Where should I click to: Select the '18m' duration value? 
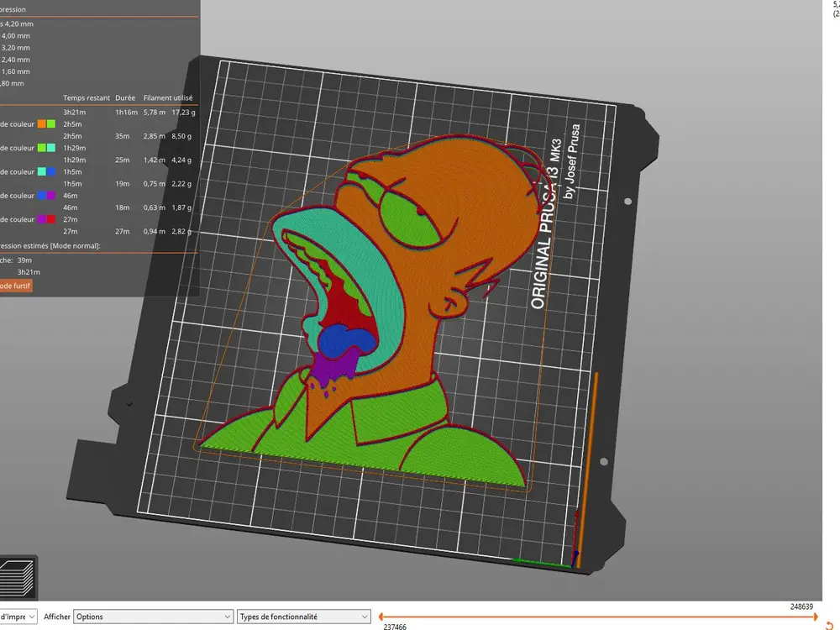[122, 207]
